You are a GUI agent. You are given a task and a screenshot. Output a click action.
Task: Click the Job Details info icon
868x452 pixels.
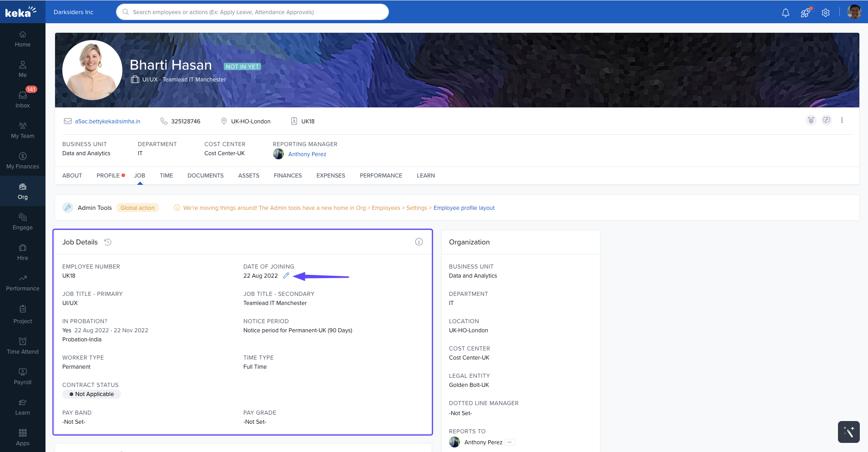pos(419,242)
